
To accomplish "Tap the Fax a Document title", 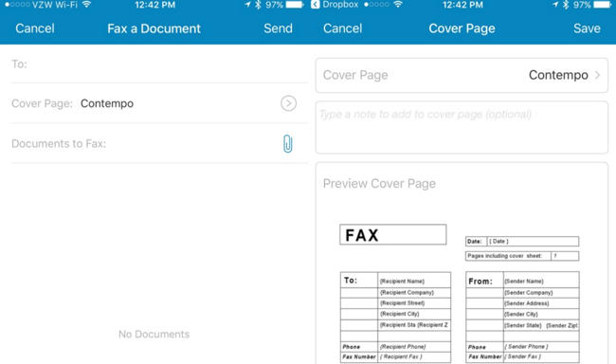I will (x=154, y=28).
